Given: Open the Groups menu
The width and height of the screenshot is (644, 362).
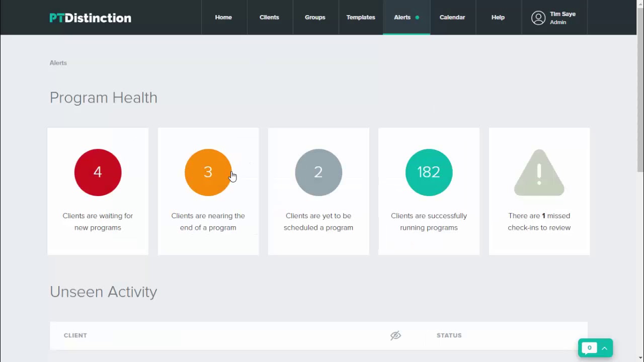Looking at the screenshot, I should (315, 17).
